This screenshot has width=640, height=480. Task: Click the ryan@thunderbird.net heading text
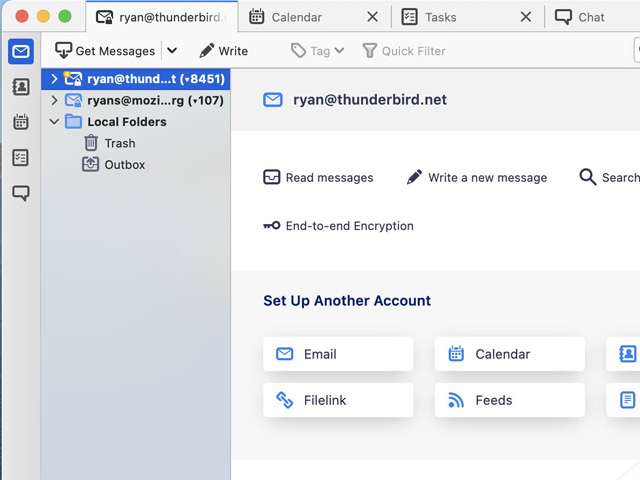pos(370,100)
